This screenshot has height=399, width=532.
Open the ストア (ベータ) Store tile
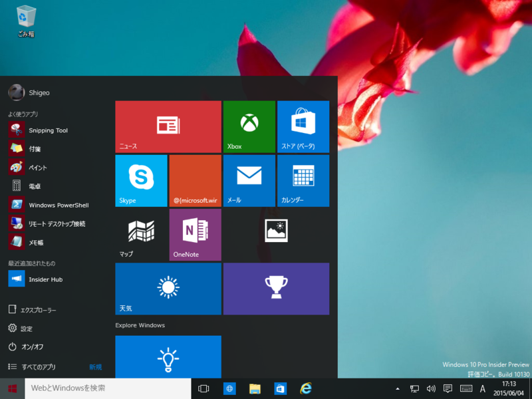[303, 126]
